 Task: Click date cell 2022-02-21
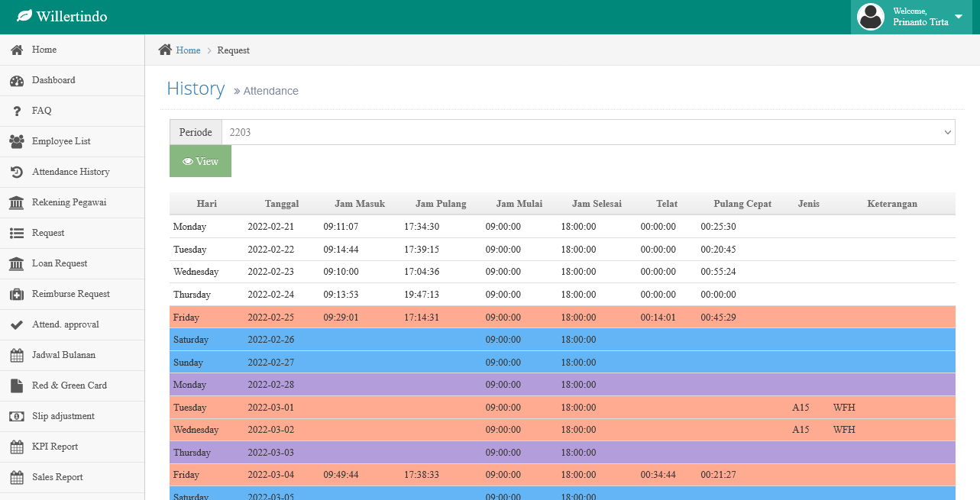pyautogui.click(x=270, y=227)
